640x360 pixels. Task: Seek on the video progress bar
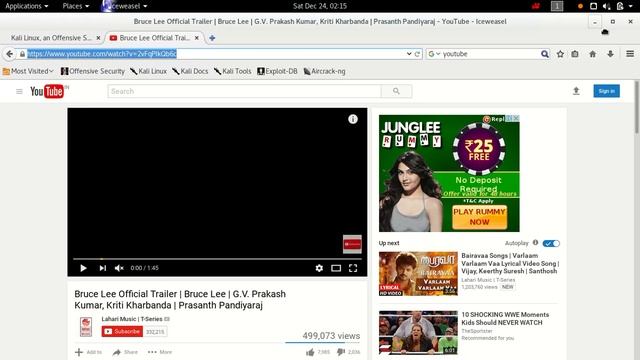pyautogui.click(x=217, y=259)
